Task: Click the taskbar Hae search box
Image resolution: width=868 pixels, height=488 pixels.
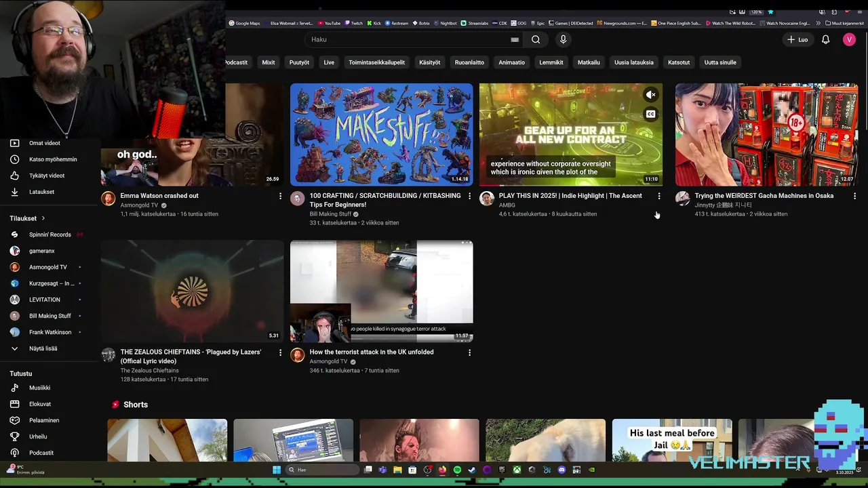Action: click(322, 470)
